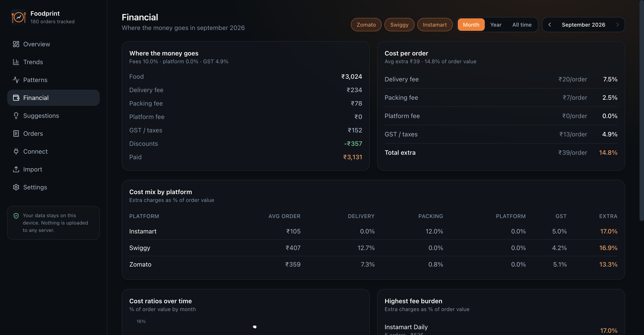Open the Suggestions page

(x=53, y=115)
